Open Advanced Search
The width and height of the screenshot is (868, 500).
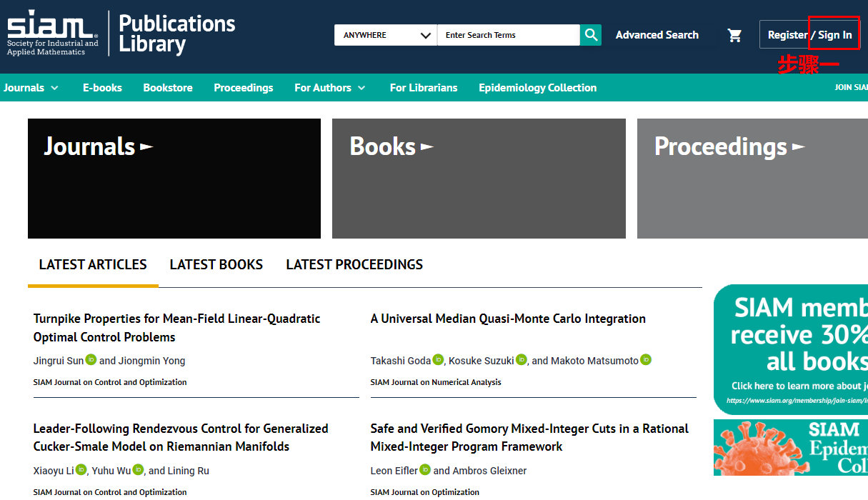click(x=657, y=35)
